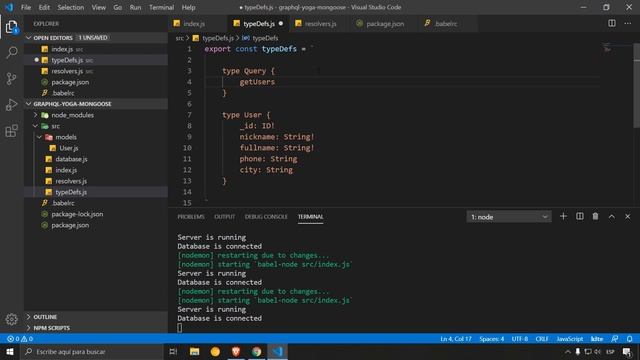Click errors and warnings count in status bar
The image size is (640, 360).
tap(20, 339)
